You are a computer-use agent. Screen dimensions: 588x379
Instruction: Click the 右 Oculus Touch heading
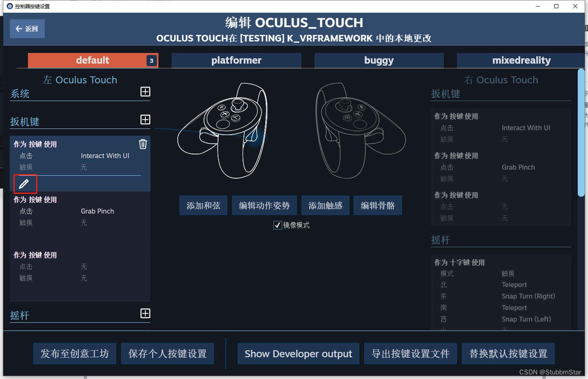point(501,80)
